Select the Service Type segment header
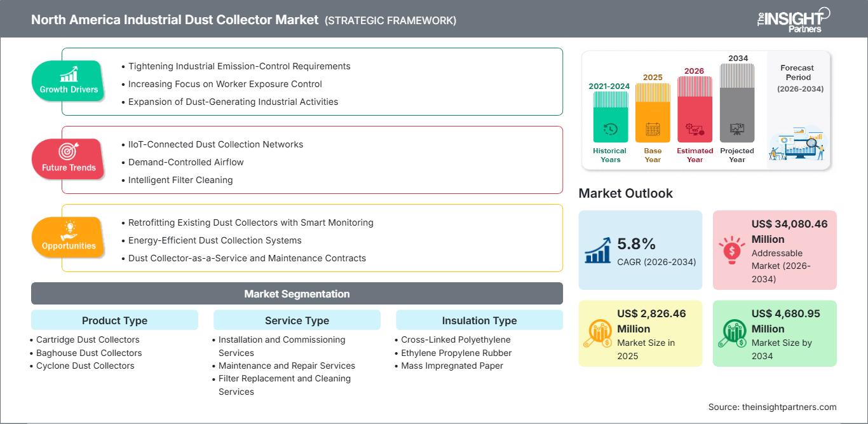 click(x=297, y=320)
